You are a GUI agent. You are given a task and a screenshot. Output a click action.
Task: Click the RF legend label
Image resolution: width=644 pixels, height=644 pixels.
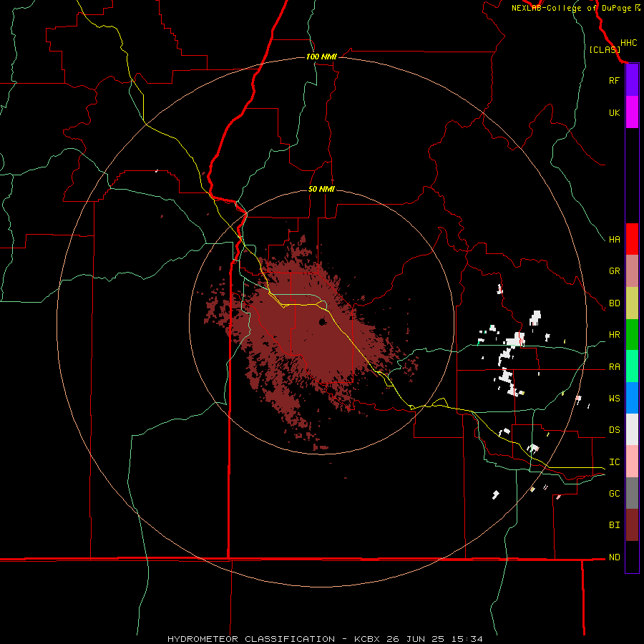[x=614, y=81]
